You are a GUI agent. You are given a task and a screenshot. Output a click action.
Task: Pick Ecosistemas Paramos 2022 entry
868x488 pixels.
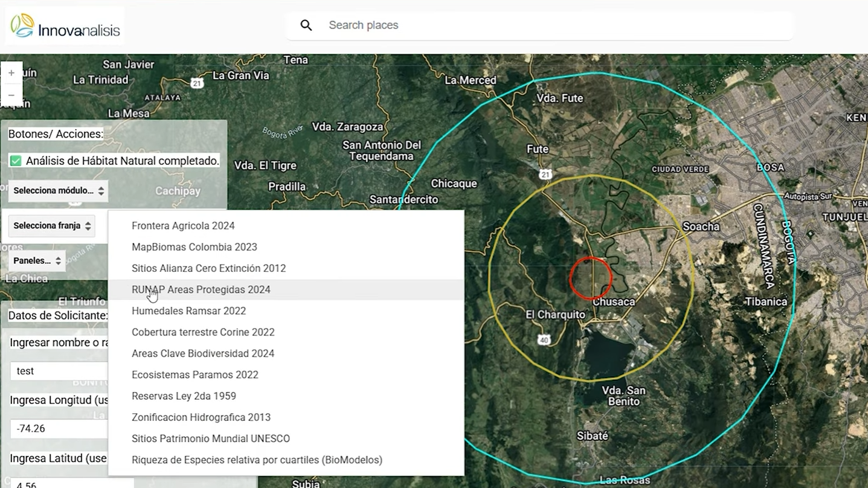[x=286, y=374]
